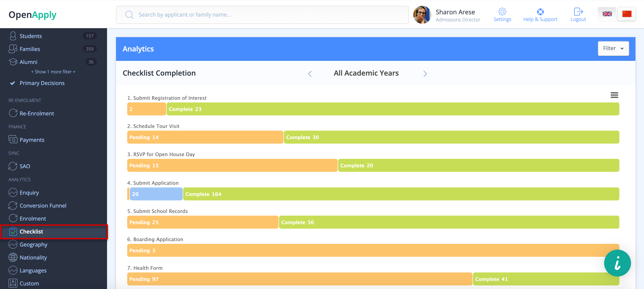Open the Filter dropdown
The width and height of the screenshot is (644, 289).
click(x=613, y=48)
